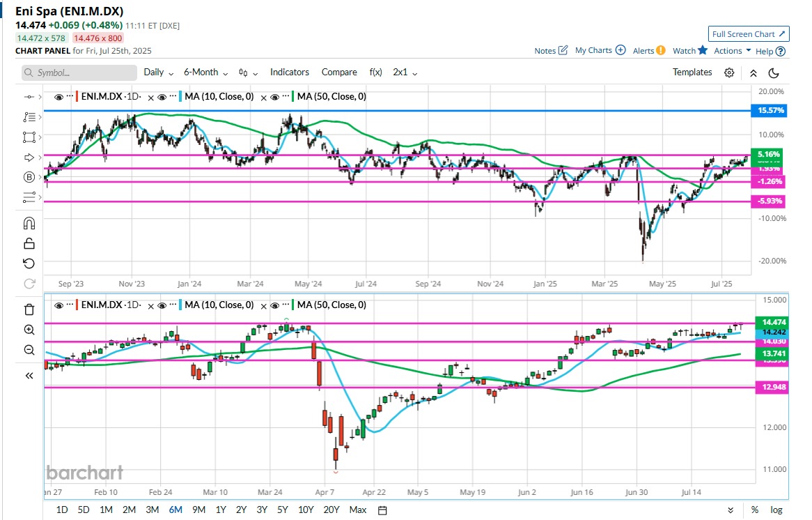This screenshot has height=520, width=812.
Task: Click the blue 15.57% price line label
Action: 770,110
